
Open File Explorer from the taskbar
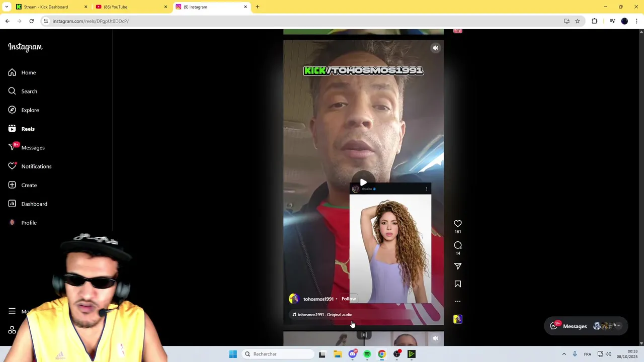coord(338,354)
